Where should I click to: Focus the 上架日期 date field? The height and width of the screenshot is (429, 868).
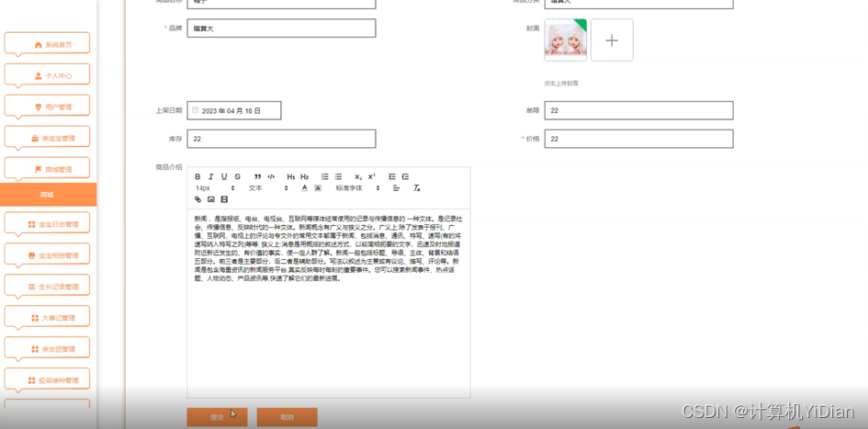[234, 110]
